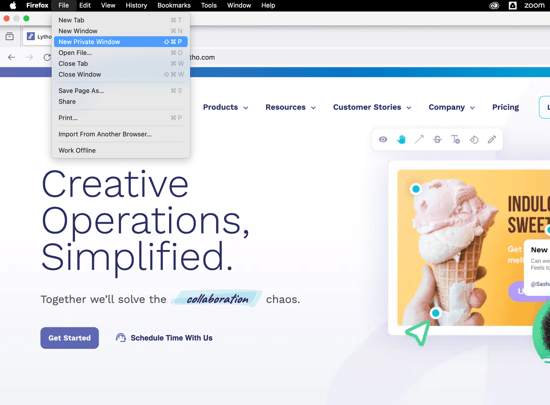Click Schedule Time With Us link
Screen dimensions: 550x405
[172, 338]
